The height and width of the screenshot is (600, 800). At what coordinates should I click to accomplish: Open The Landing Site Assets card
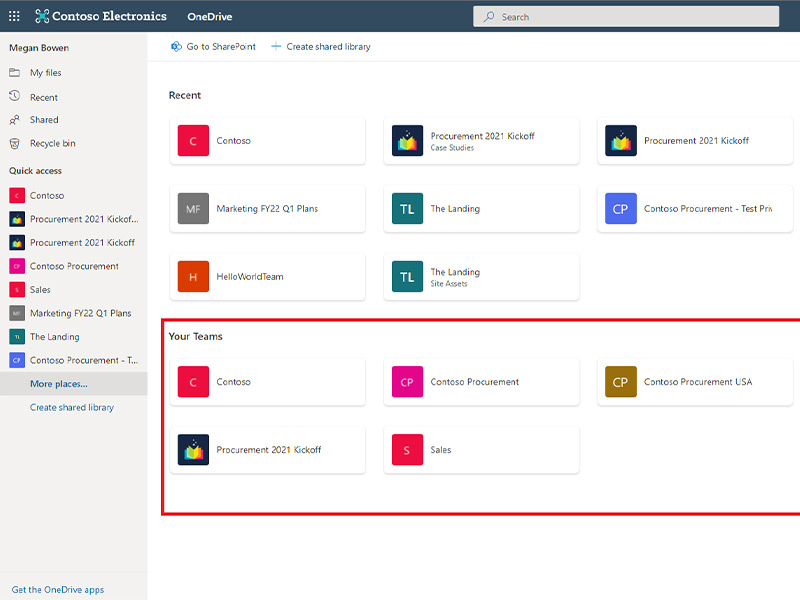481,277
